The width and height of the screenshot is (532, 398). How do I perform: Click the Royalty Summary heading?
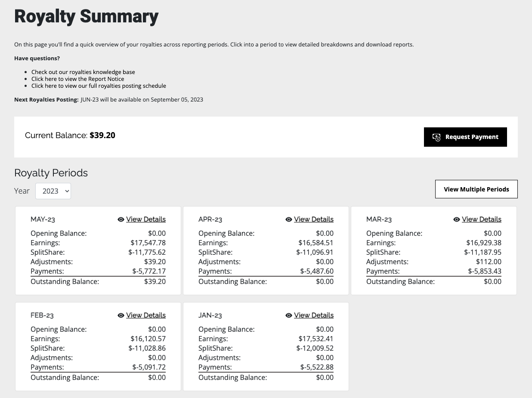click(87, 16)
